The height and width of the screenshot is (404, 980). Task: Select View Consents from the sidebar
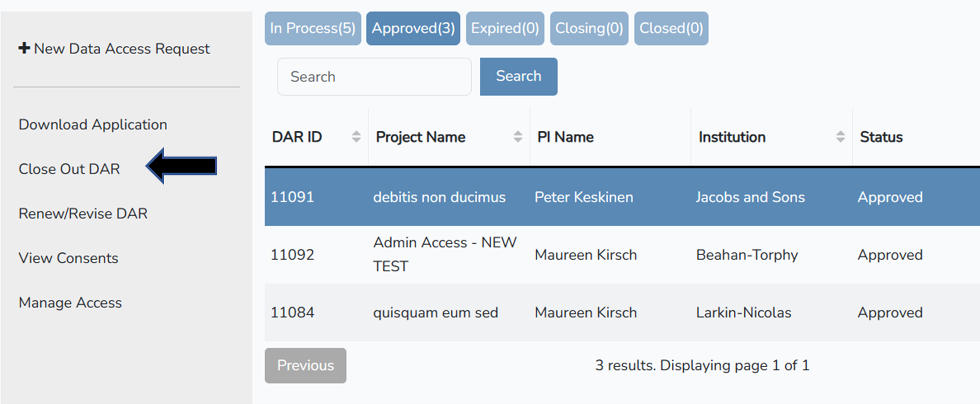[68, 258]
